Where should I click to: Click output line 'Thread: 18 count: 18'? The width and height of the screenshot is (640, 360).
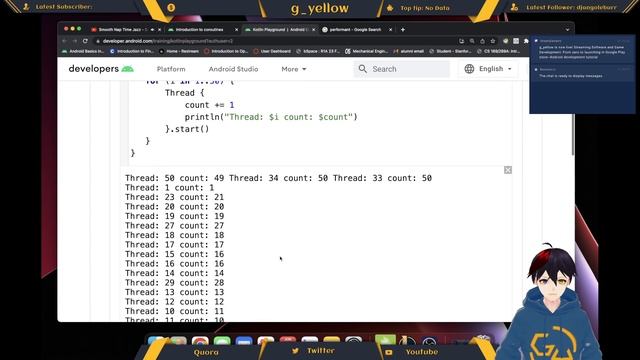tap(174, 235)
